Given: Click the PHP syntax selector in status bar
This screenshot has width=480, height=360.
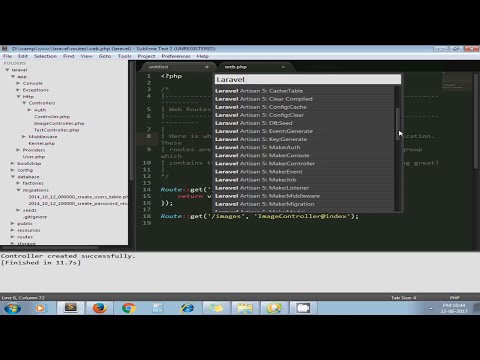Looking at the screenshot, I should [x=455, y=297].
